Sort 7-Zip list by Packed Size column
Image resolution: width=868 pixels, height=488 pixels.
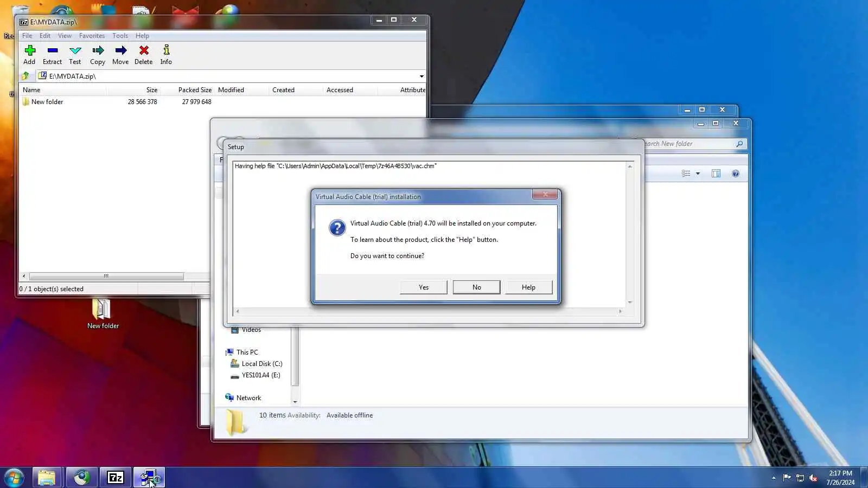coord(187,90)
